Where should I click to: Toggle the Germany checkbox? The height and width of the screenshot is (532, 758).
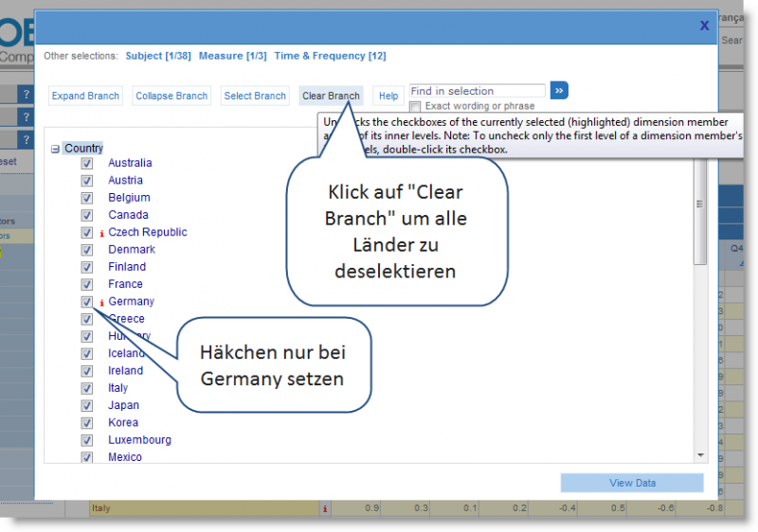click(87, 302)
